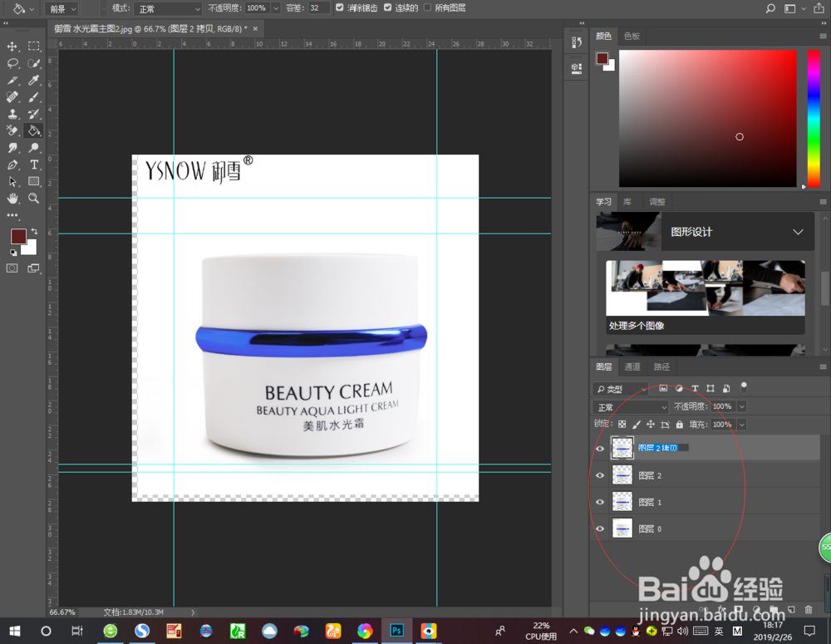The image size is (831, 644).
Task: Toggle Quick Mask mode
Action: coord(12,268)
